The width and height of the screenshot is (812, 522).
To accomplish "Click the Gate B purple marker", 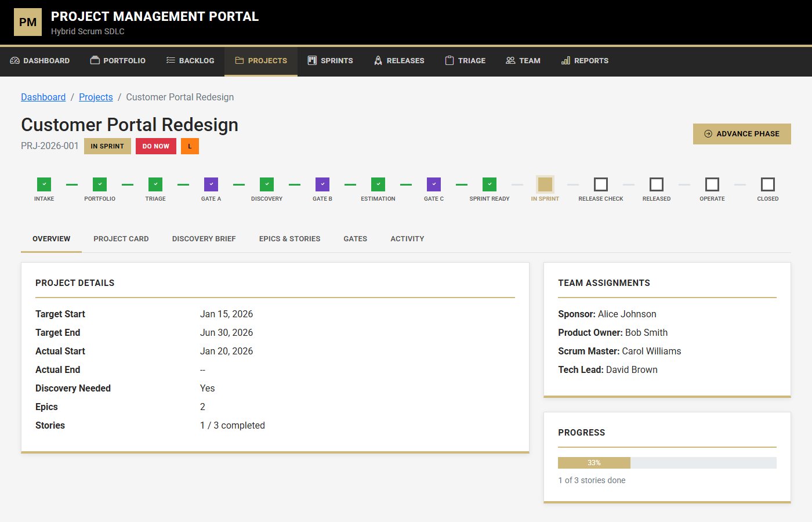I will (322, 184).
